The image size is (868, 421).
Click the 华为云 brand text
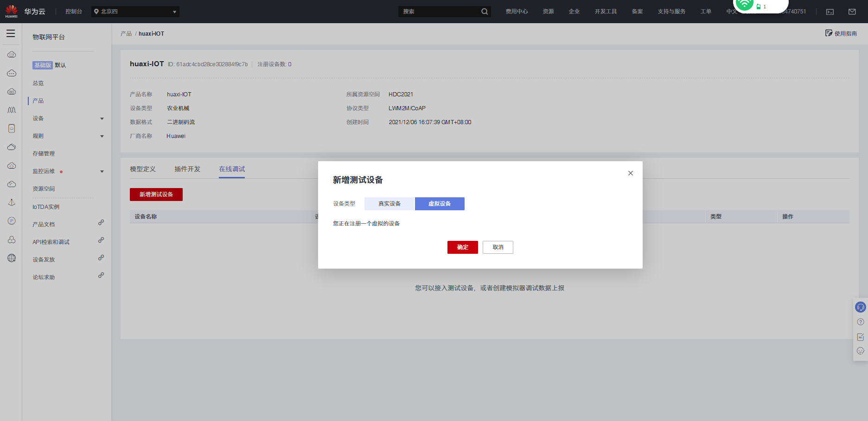coord(35,12)
